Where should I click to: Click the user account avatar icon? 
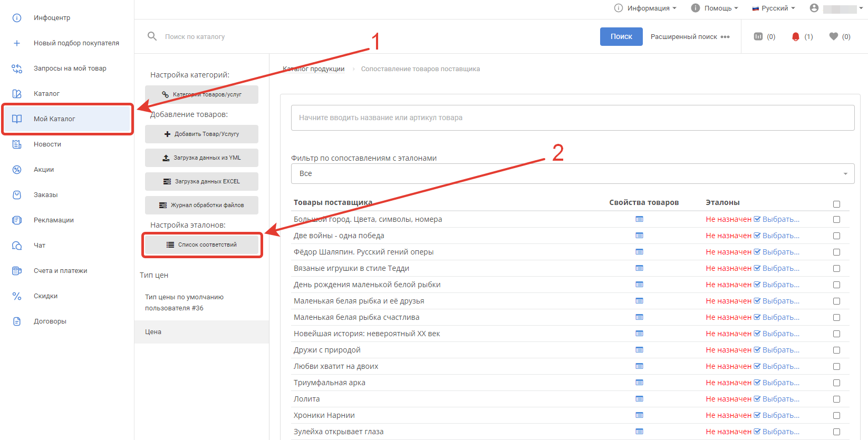814,8
